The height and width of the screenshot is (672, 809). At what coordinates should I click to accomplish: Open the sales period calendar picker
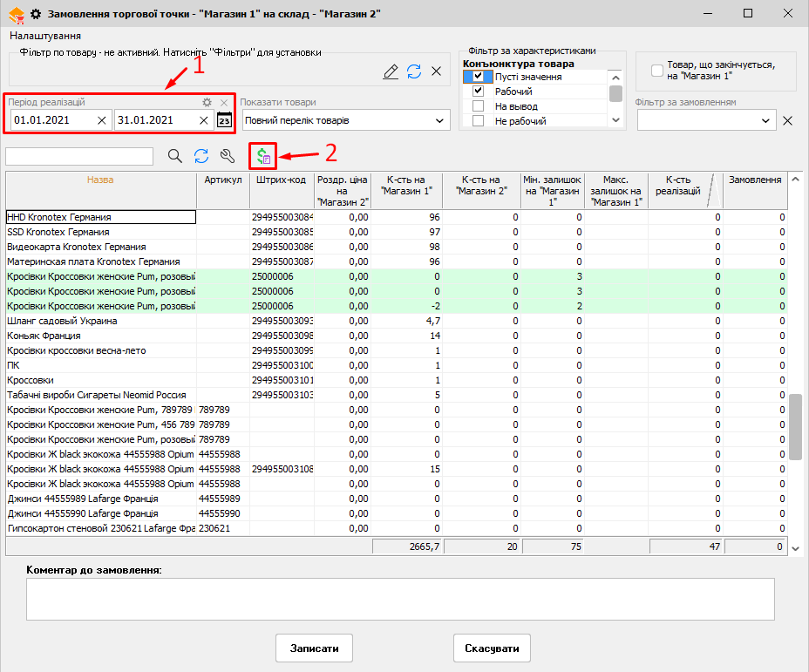[224, 120]
